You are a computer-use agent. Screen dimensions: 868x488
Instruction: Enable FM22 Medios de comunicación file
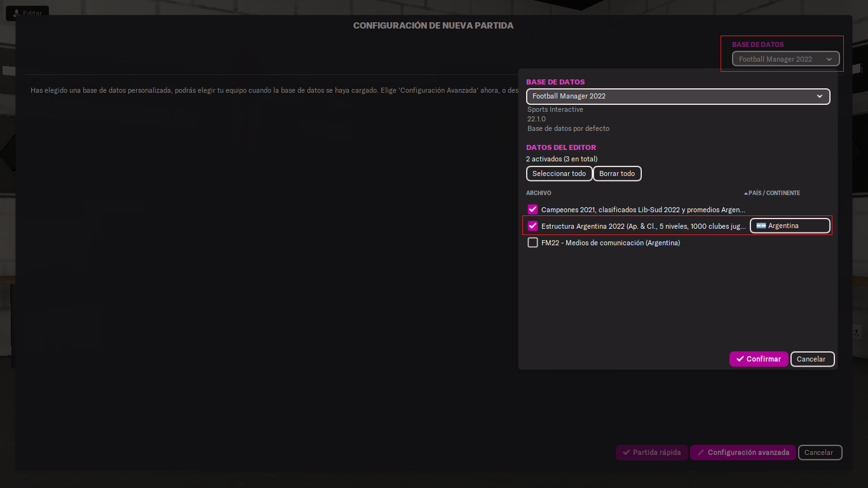[x=532, y=242]
